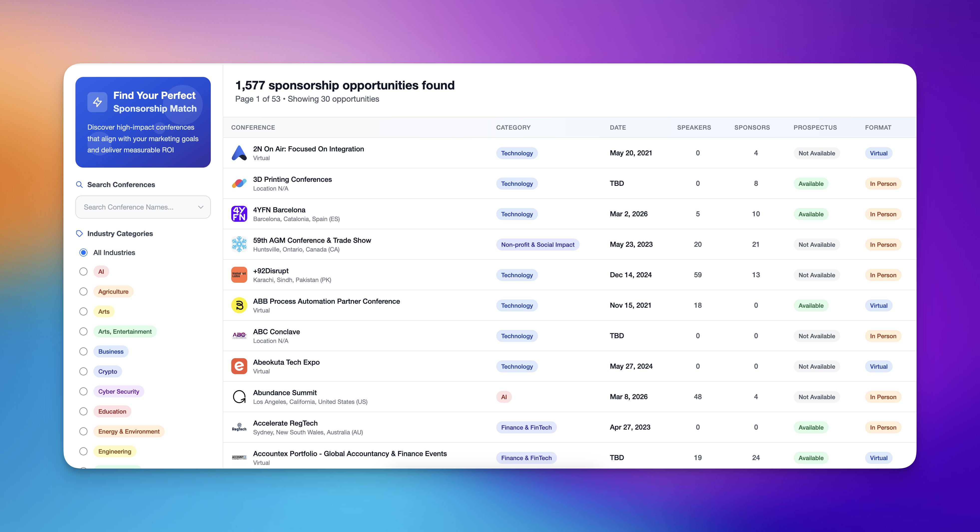Click Non-profit & Social Impact category tag
The width and height of the screenshot is (980, 532).
pos(537,245)
